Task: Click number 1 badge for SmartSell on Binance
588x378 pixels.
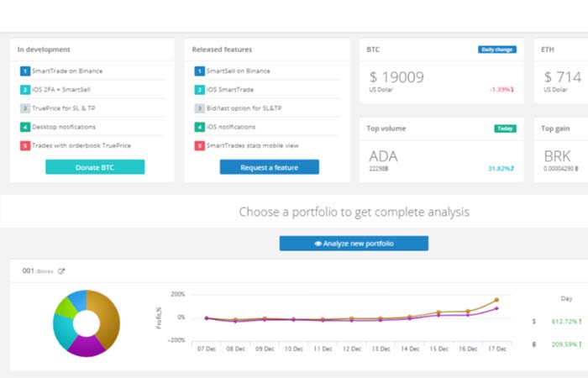Action: pyautogui.click(x=200, y=71)
